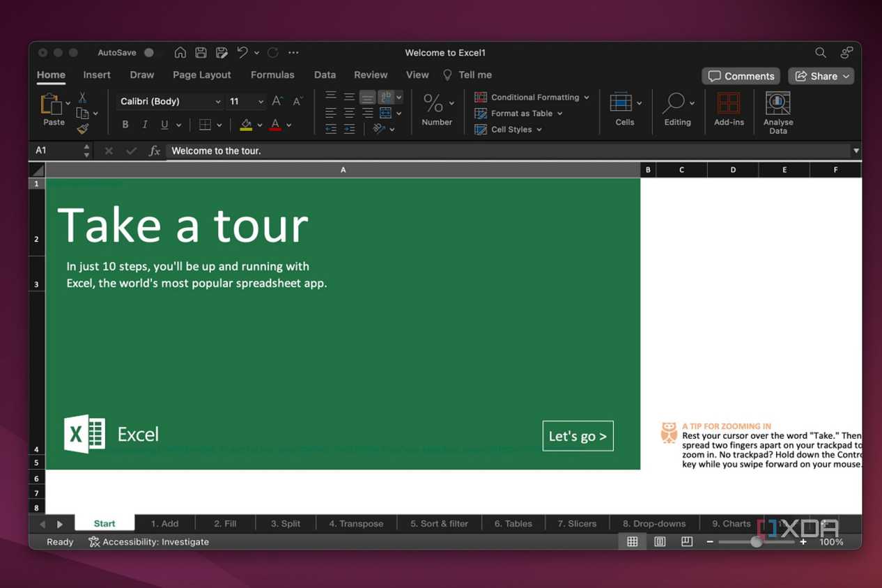Viewport: 882px width, 588px height.
Task: Open the "6. Tables" sheet tab
Action: (513, 523)
